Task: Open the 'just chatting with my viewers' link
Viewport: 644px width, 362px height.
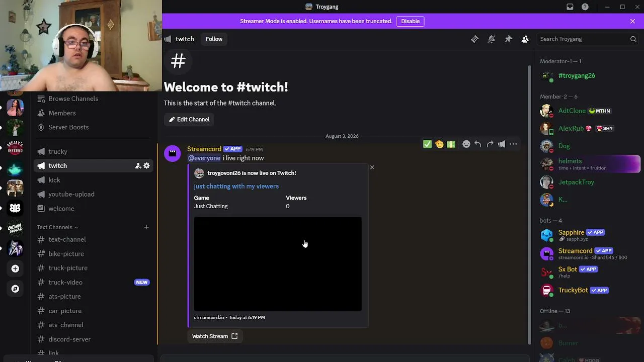Action: click(x=236, y=186)
